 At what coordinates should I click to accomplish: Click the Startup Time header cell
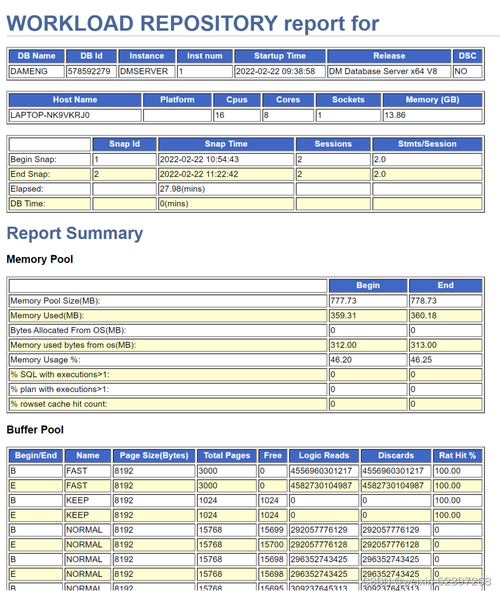[x=280, y=56]
